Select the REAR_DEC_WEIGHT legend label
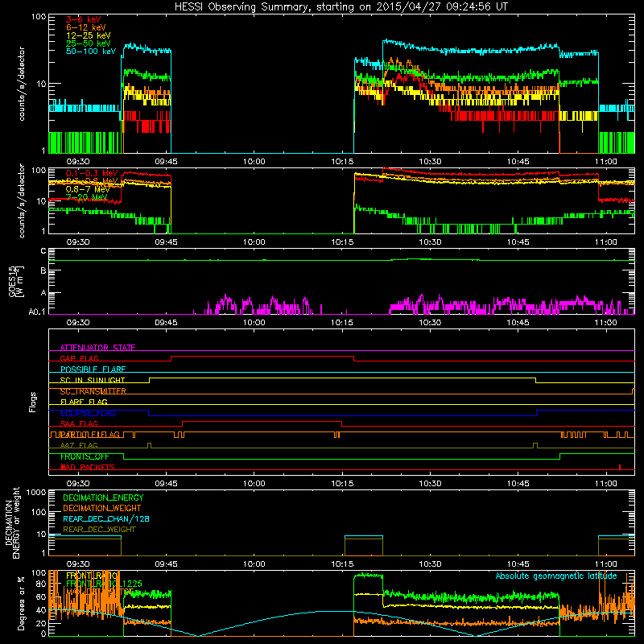 point(99,530)
